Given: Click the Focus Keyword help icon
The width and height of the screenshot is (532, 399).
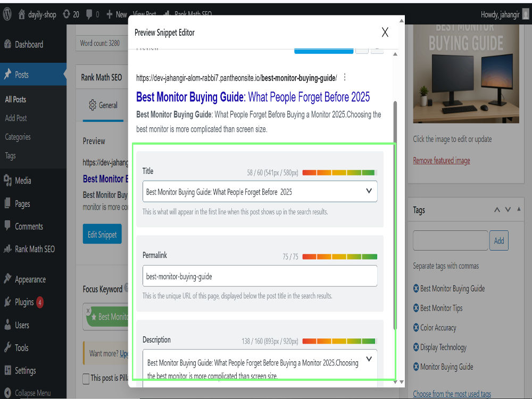Looking at the screenshot, I should pyautogui.click(x=126, y=288).
